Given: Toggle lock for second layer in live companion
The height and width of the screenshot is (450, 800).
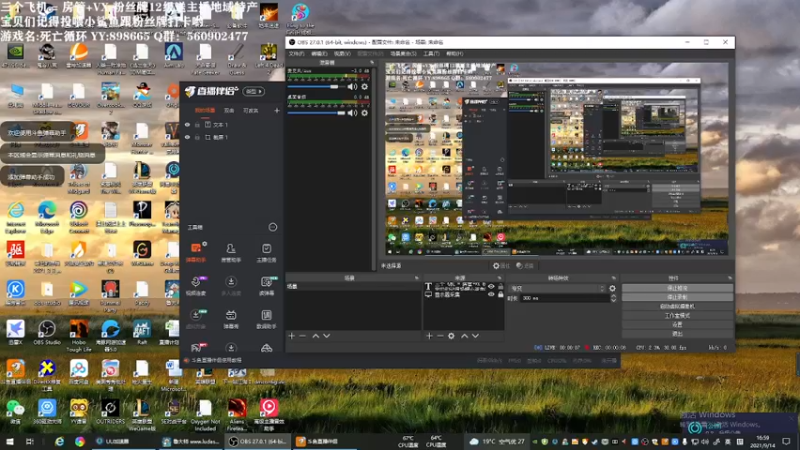Looking at the screenshot, I should pyautogui.click(x=197, y=137).
